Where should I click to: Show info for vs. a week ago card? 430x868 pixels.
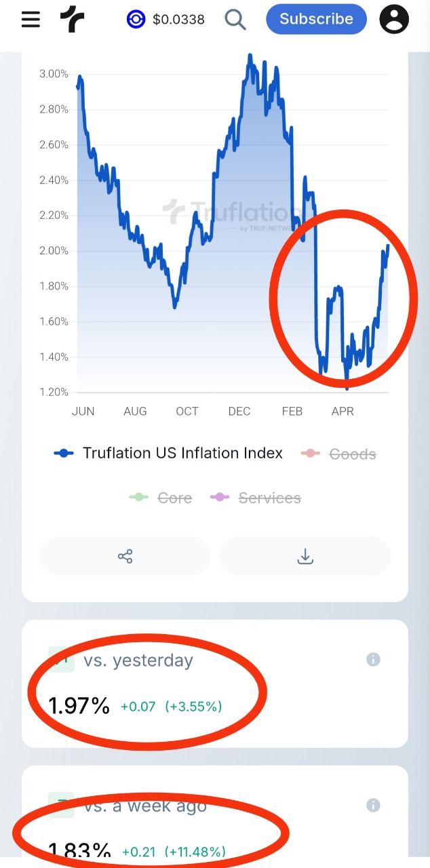[373, 805]
